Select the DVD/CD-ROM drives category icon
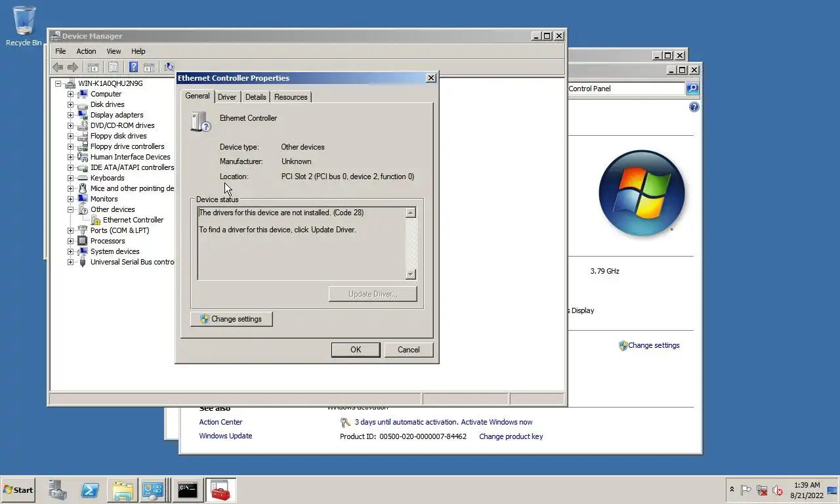840x504 pixels. [x=83, y=125]
